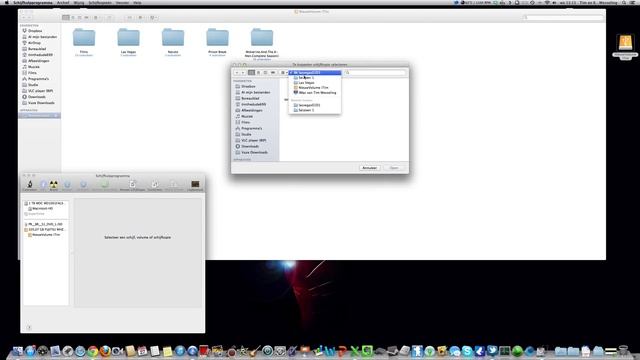Open the Prison Break folder in Finder
The width and height of the screenshot is (640, 360).
218,38
